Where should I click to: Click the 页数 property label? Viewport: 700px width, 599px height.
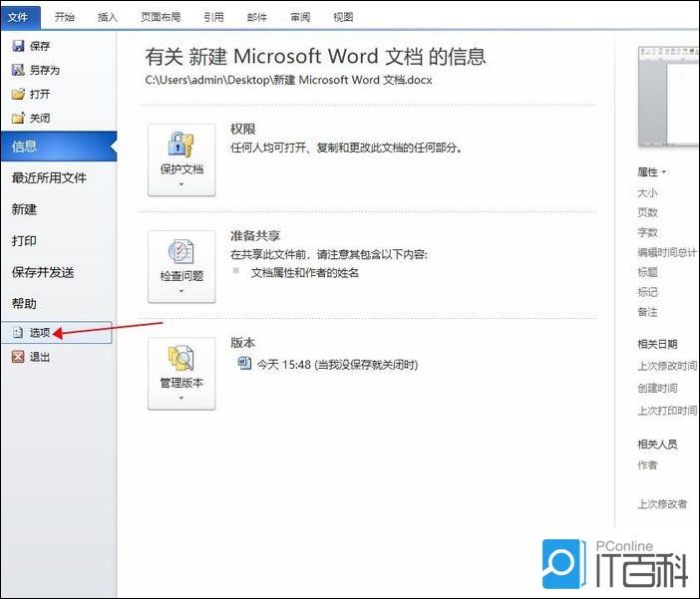647,212
